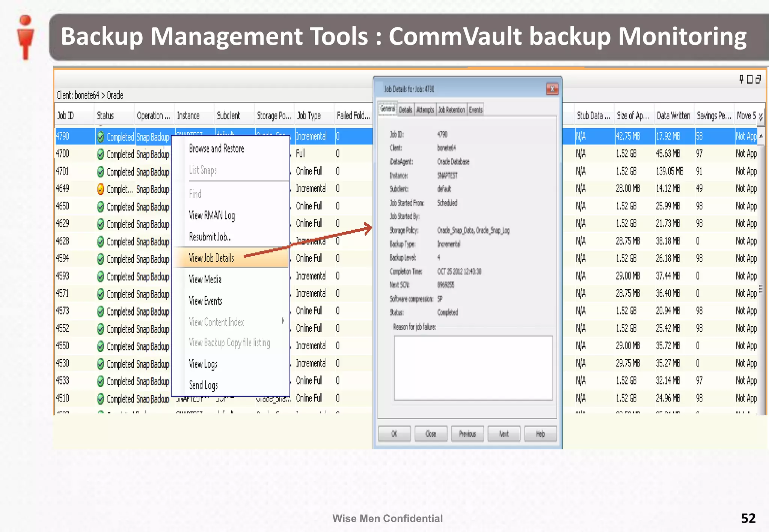
Task: Click green status icon for job 4573
Action: [x=100, y=311]
